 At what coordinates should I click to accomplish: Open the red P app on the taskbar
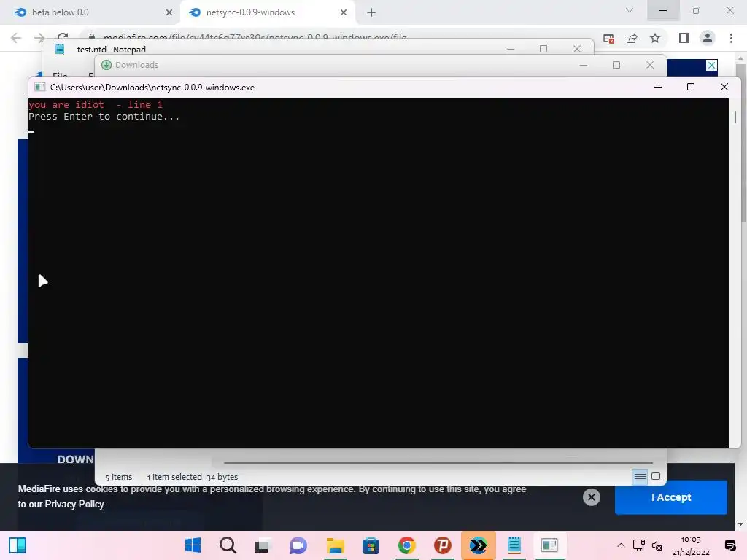coord(443,545)
